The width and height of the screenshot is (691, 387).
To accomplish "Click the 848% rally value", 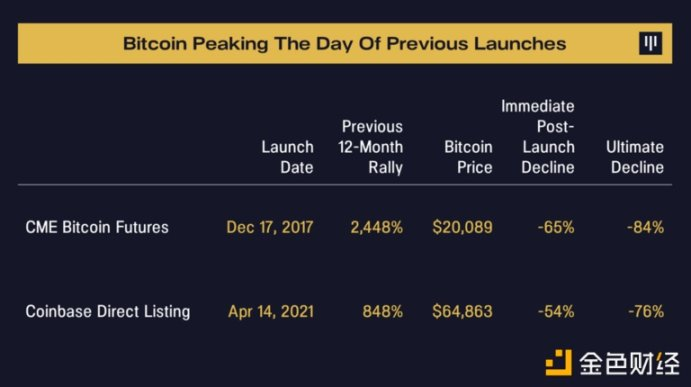I will [x=383, y=311].
